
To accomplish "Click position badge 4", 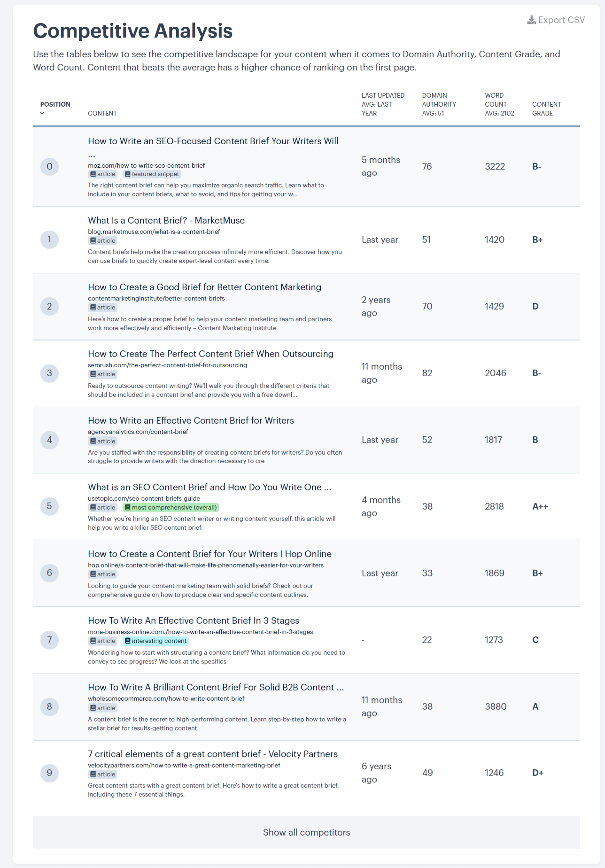I will pos(49,440).
